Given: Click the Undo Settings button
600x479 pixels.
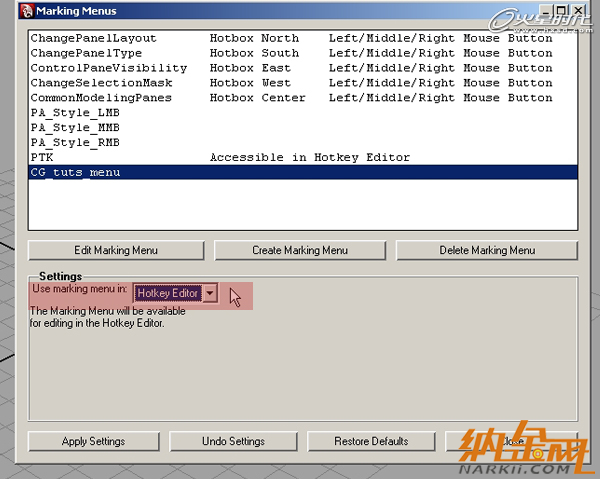Looking at the screenshot, I should tap(232, 441).
